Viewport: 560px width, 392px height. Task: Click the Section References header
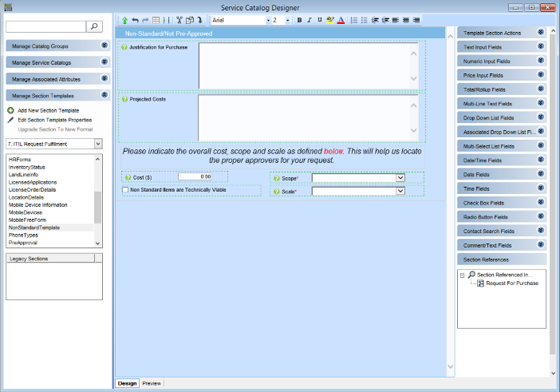tap(502, 260)
